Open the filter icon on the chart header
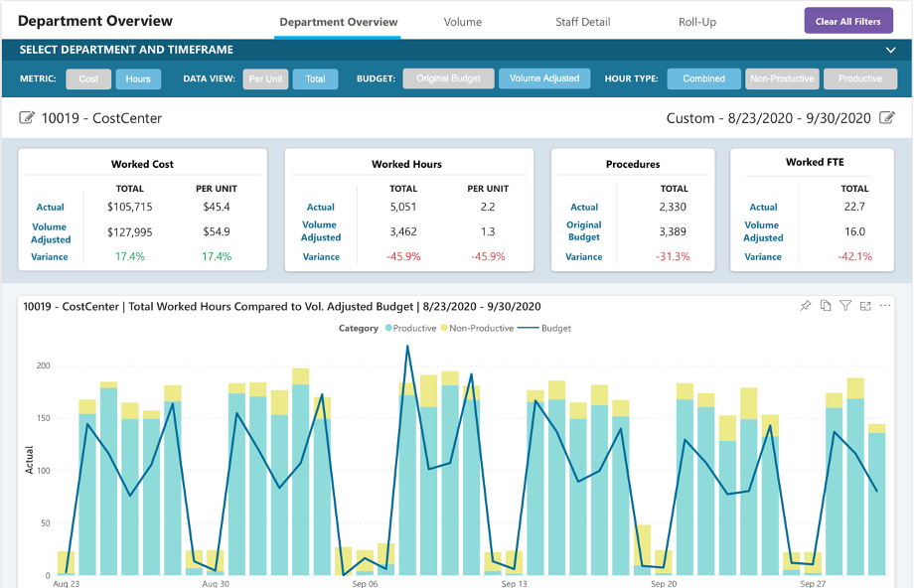This screenshot has height=588, width=914. point(845,307)
